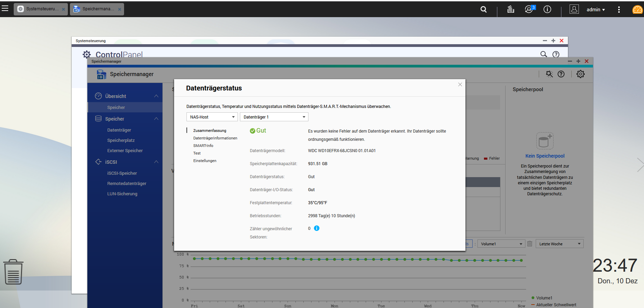Open the desktop recycle bin icon
Screen dimensions: 644x308
(x=13, y=272)
